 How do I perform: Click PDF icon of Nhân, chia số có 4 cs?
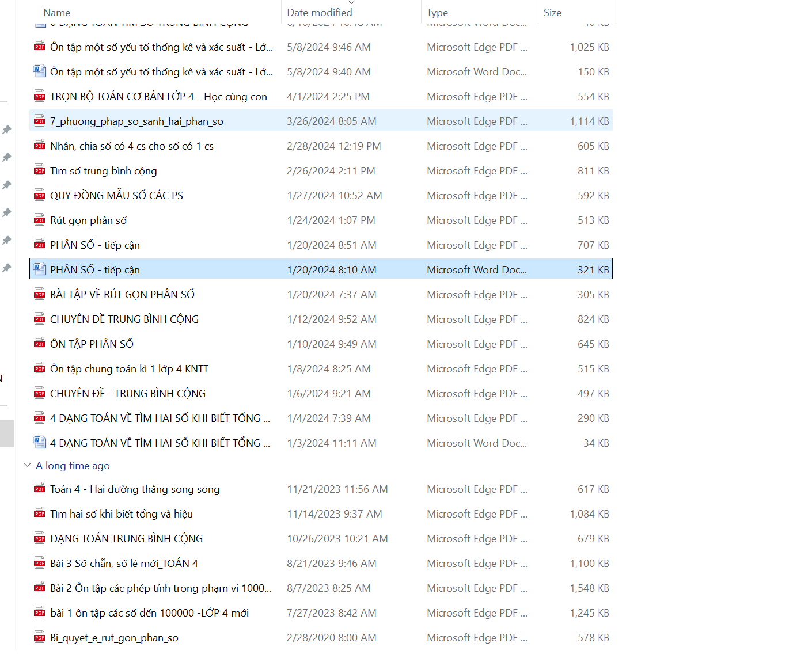tap(39, 146)
